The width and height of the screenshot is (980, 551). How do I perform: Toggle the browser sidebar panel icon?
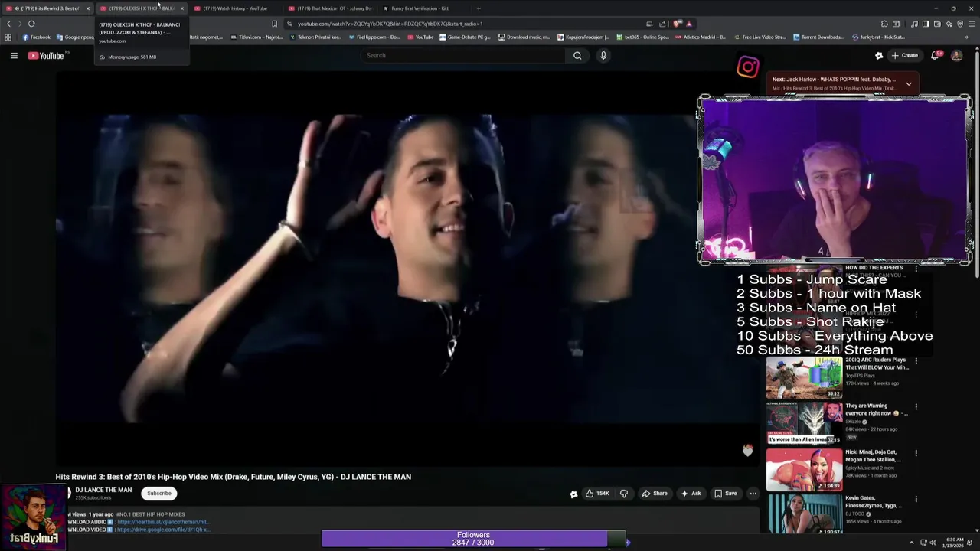(x=925, y=24)
